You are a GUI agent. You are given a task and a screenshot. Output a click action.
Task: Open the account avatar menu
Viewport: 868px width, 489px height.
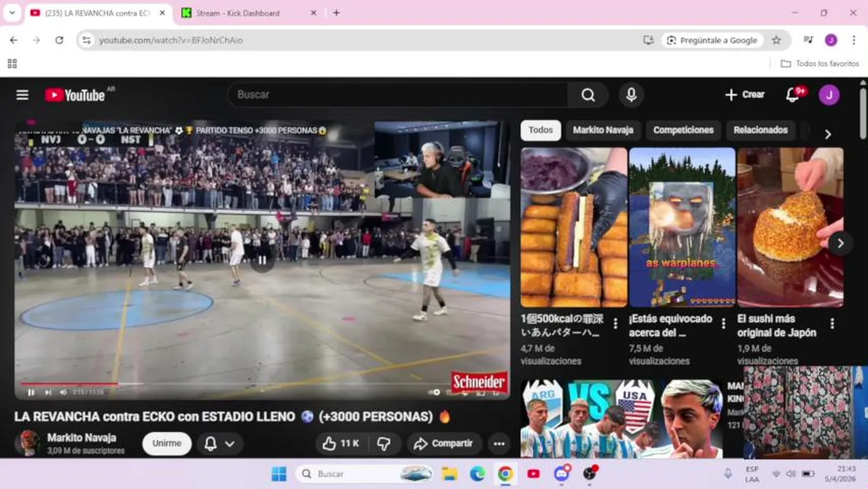click(829, 95)
